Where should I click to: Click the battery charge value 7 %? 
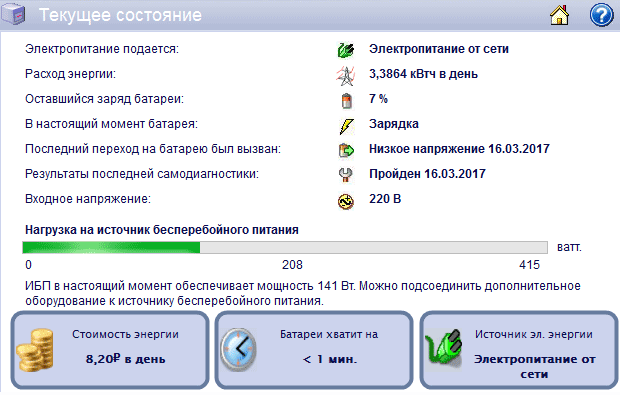click(378, 99)
